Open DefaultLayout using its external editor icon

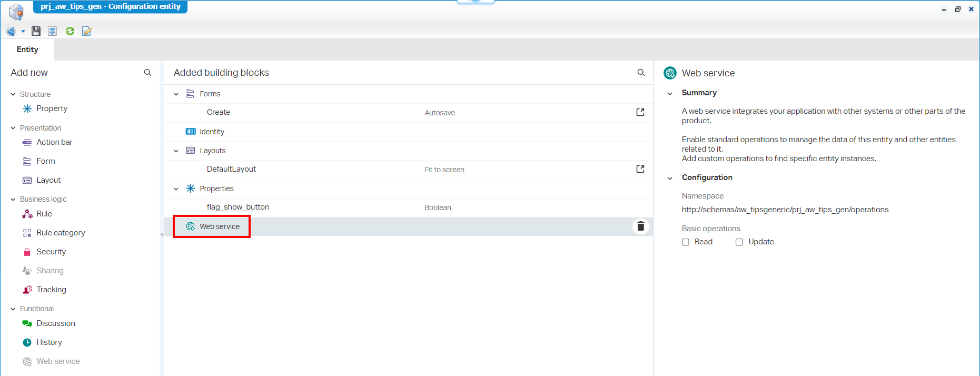[640, 169]
